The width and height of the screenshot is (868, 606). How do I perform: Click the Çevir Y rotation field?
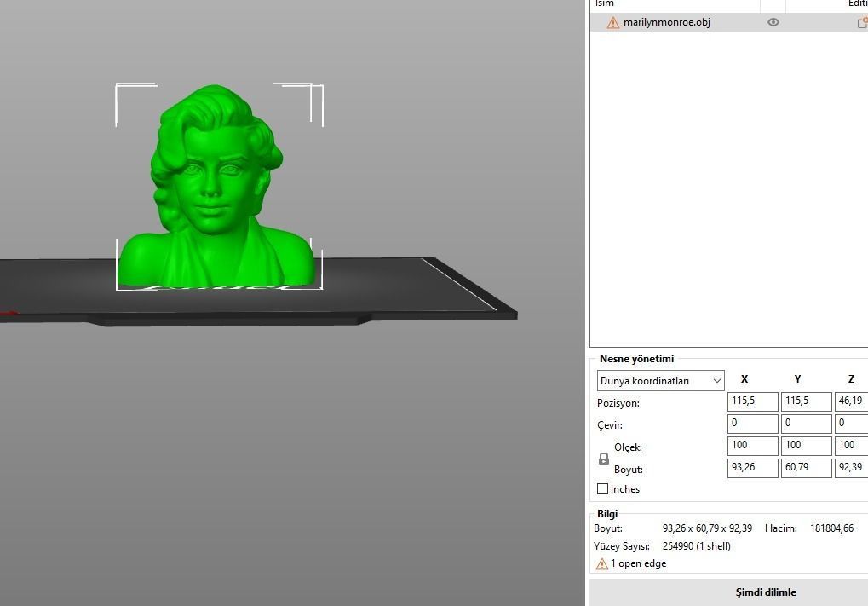(806, 424)
